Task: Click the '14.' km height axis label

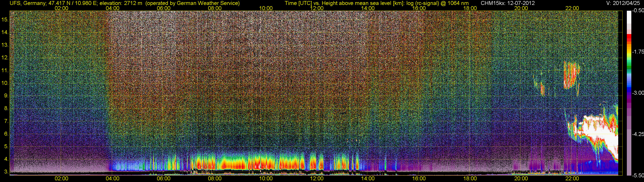Action: (5, 32)
